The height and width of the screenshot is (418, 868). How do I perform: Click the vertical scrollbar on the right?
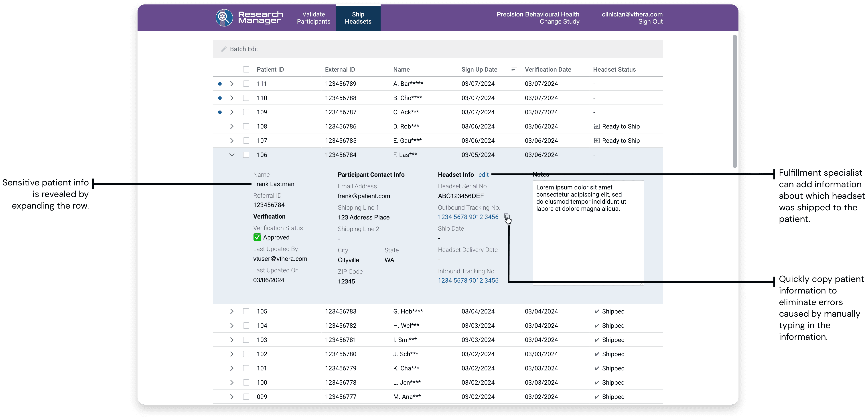click(734, 101)
